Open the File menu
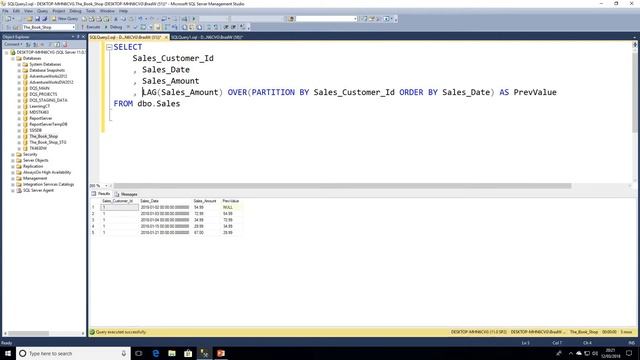 point(5,11)
